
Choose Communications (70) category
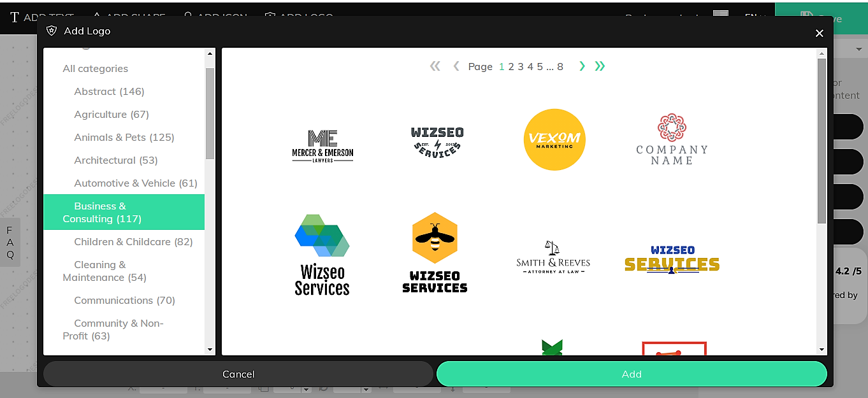[124, 301]
